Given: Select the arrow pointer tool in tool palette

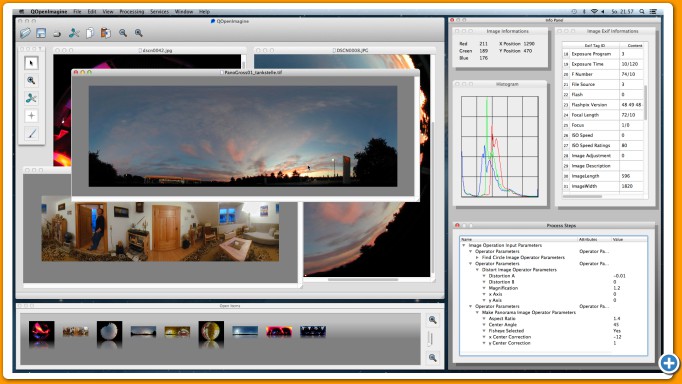Looking at the screenshot, I should [x=31, y=63].
